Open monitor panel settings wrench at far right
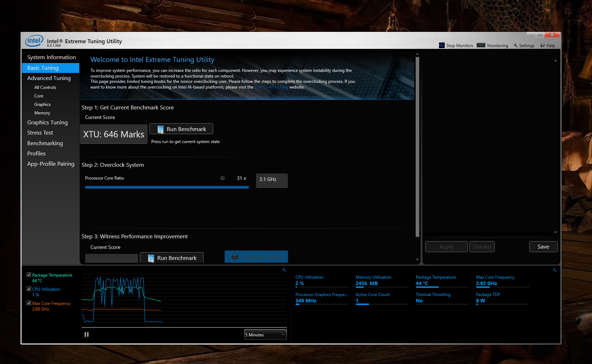The image size is (592, 364). (x=554, y=270)
